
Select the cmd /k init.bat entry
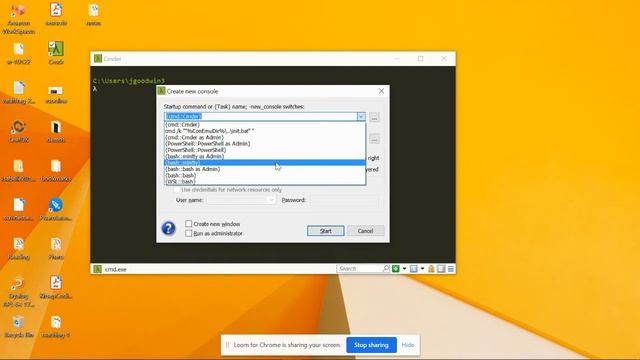[x=265, y=131]
